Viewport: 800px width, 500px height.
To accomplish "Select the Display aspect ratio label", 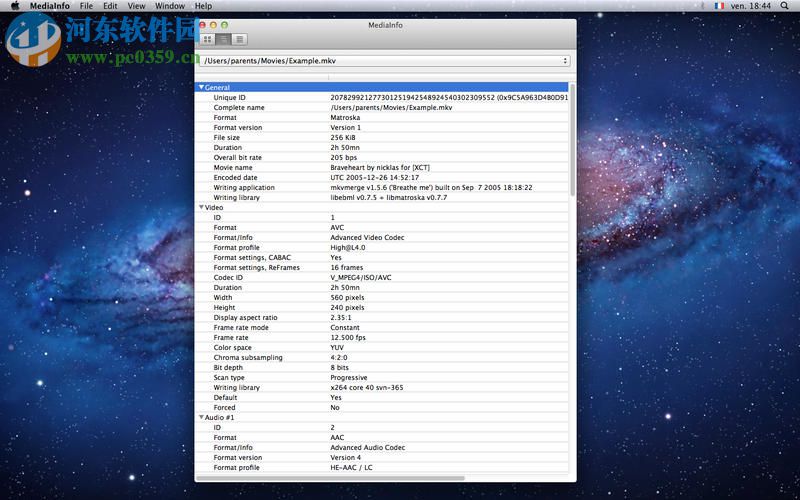I will pos(245,317).
